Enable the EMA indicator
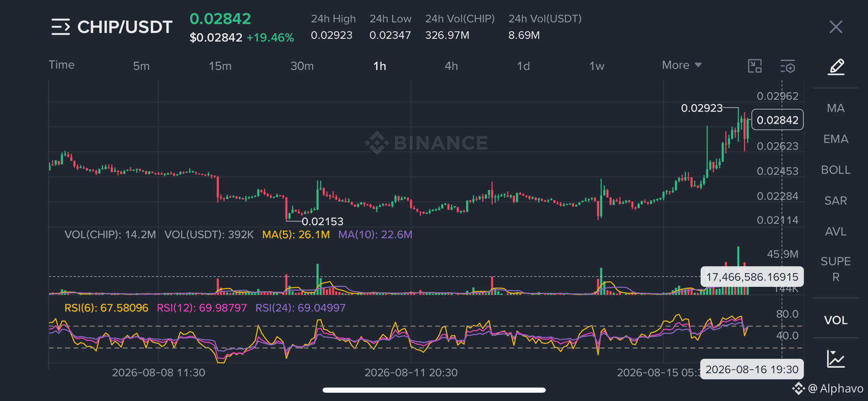 [x=836, y=139]
